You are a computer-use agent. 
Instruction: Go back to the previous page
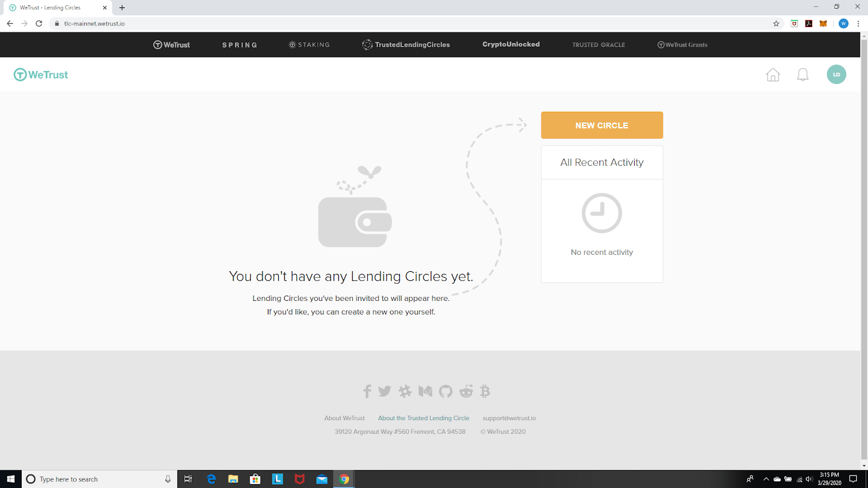point(10,23)
